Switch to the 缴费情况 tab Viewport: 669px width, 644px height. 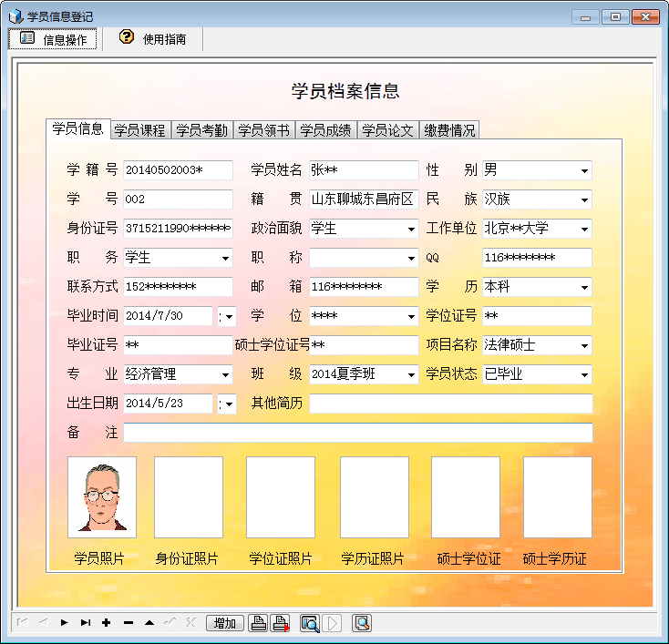pos(449,130)
